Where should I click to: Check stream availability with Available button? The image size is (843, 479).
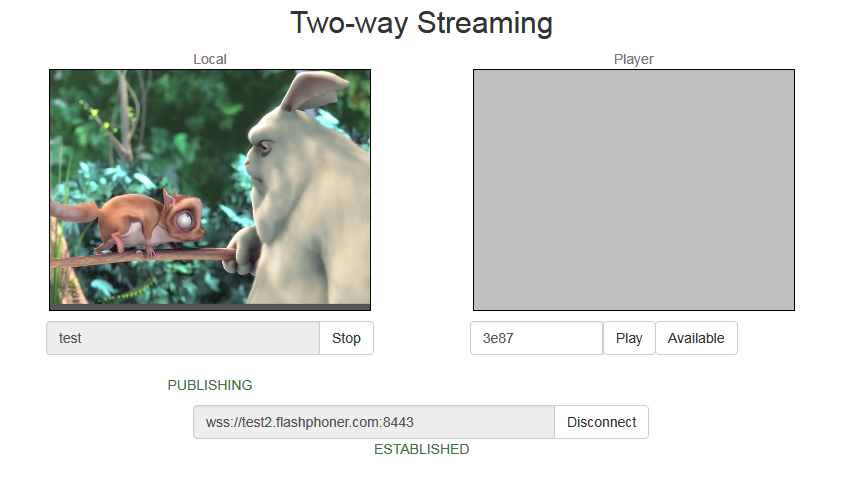(x=696, y=338)
